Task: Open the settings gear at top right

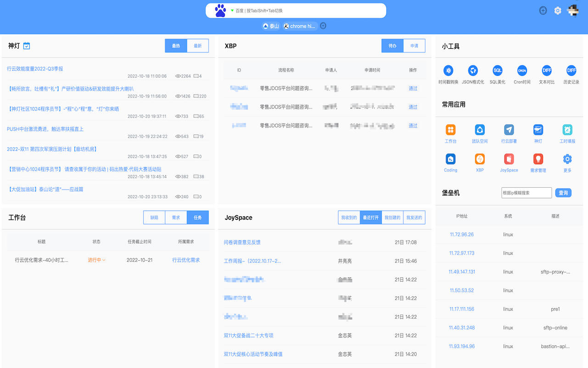Action: click(558, 10)
